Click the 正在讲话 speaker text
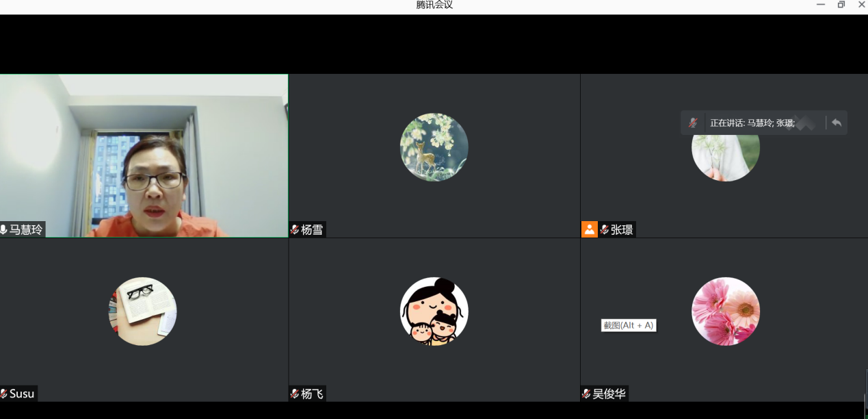The image size is (868, 419). pyautogui.click(x=752, y=123)
